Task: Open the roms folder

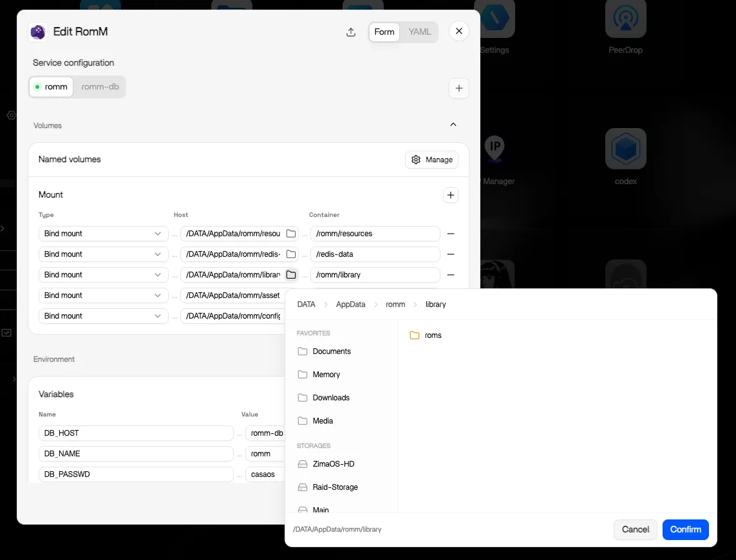Action: pyautogui.click(x=426, y=335)
